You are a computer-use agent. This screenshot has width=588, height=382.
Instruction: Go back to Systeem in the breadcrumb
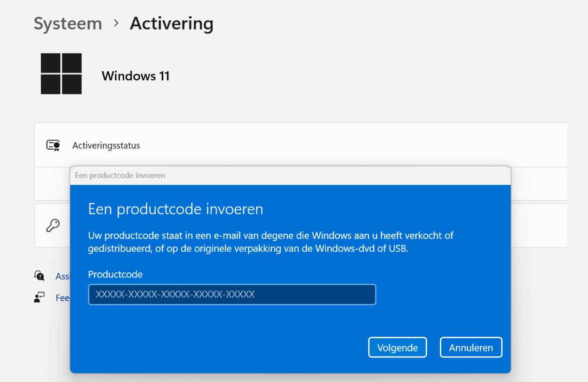(68, 24)
